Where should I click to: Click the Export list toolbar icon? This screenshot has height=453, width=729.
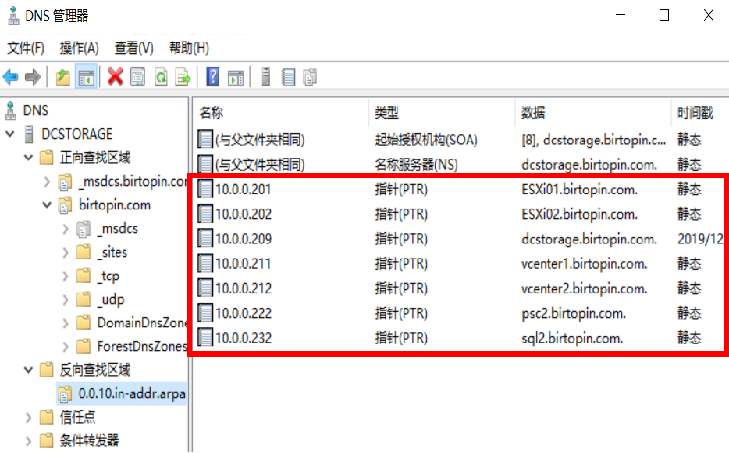pos(183,77)
